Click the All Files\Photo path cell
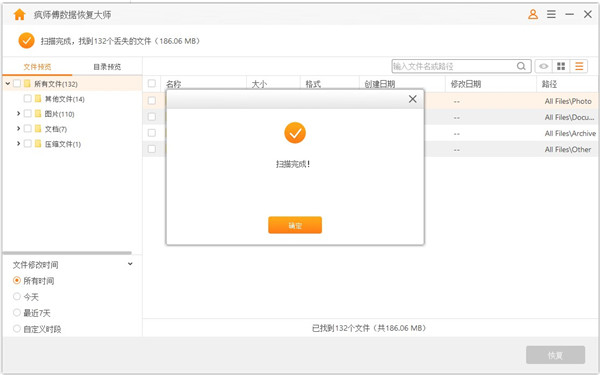This screenshot has width=600, height=375. point(568,101)
